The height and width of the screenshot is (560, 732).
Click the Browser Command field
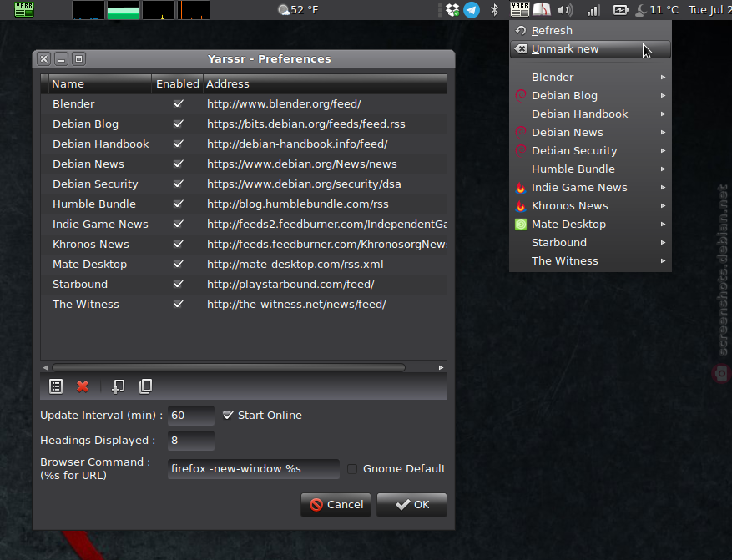click(254, 468)
